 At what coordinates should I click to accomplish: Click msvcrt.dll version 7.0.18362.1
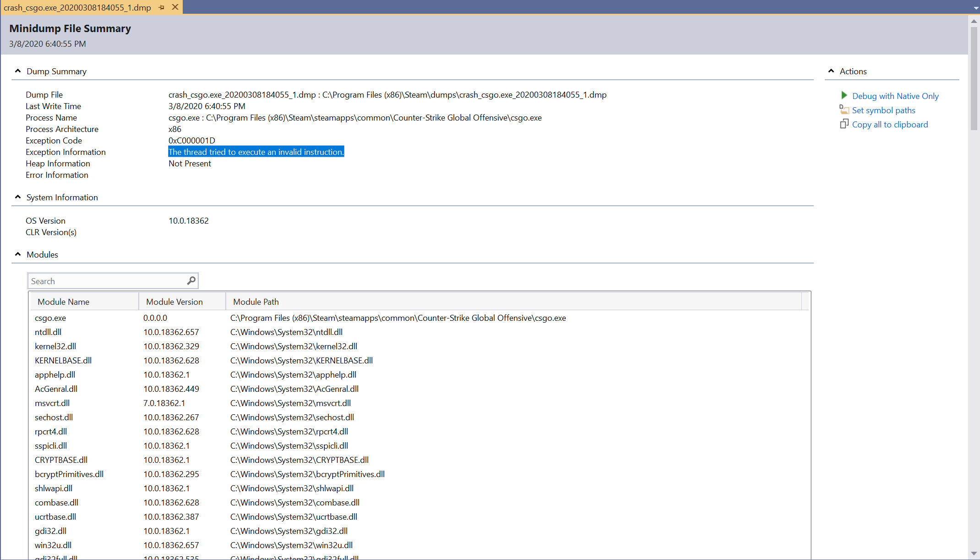coord(164,403)
